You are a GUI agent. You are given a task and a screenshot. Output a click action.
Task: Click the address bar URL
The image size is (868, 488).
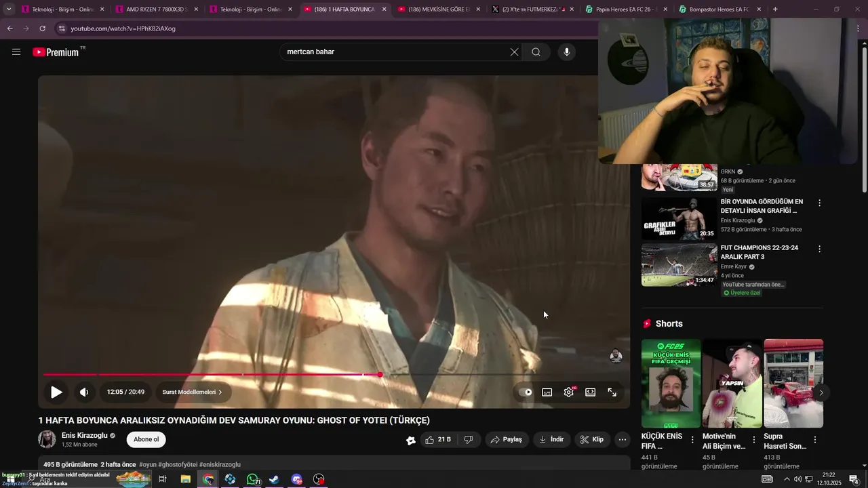tap(123, 28)
